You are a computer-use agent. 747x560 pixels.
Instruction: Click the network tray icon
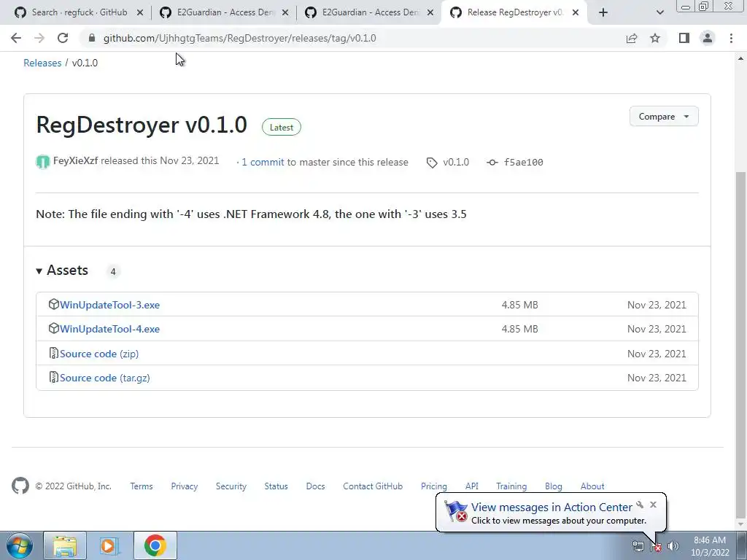pos(638,546)
